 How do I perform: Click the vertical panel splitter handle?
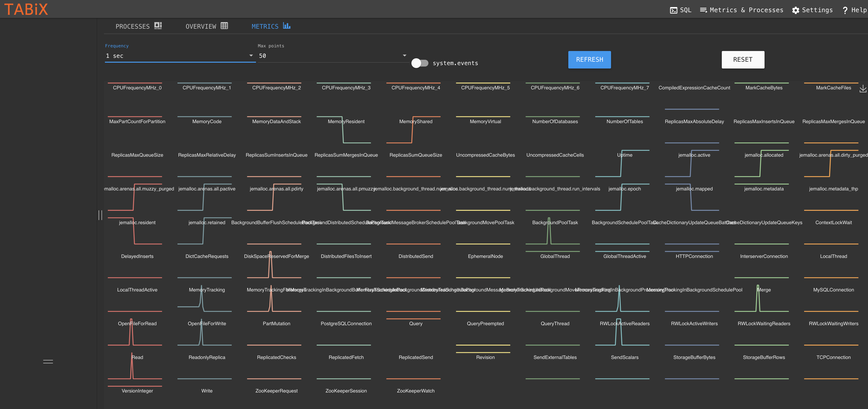click(x=100, y=215)
